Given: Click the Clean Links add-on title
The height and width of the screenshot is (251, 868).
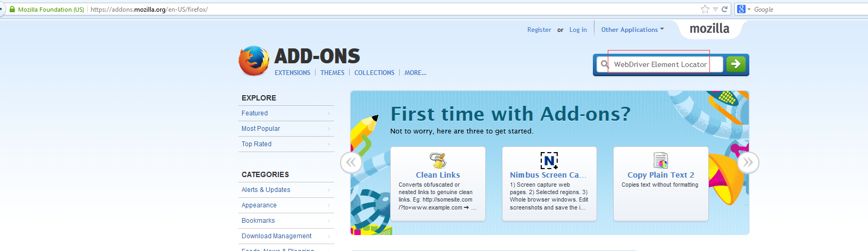Looking at the screenshot, I should (x=438, y=175).
